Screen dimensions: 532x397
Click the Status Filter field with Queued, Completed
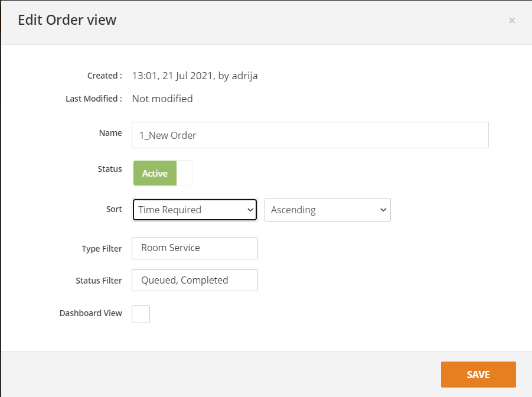pyautogui.click(x=194, y=280)
